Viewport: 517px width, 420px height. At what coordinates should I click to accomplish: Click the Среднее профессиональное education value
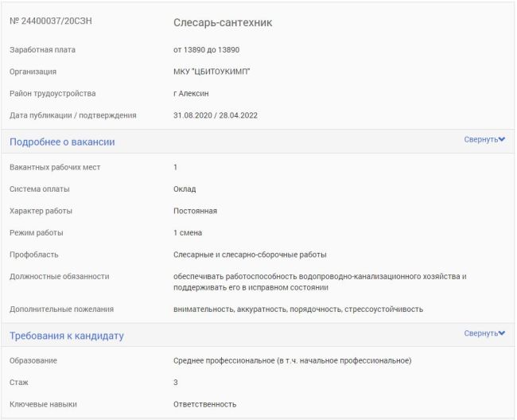point(293,360)
